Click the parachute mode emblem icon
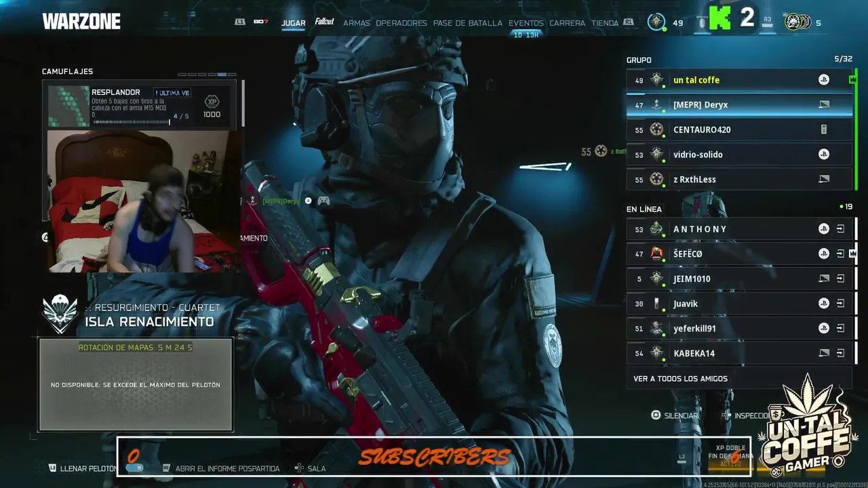The image size is (868, 488). pyautogui.click(x=60, y=314)
